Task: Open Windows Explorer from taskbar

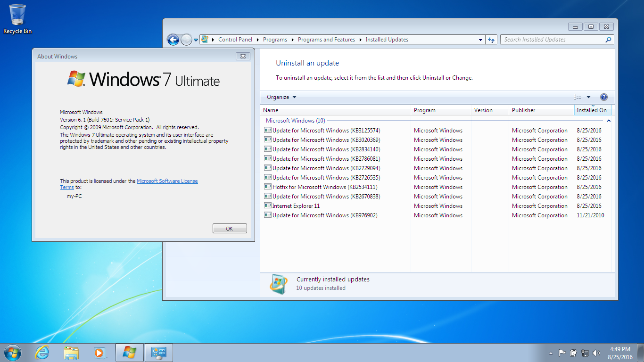Action: [71, 352]
